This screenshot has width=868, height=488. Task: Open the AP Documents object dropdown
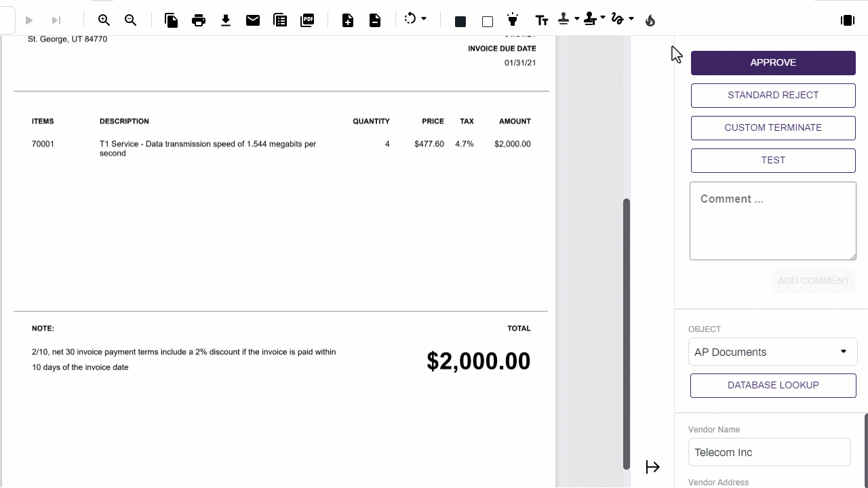tap(773, 352)
